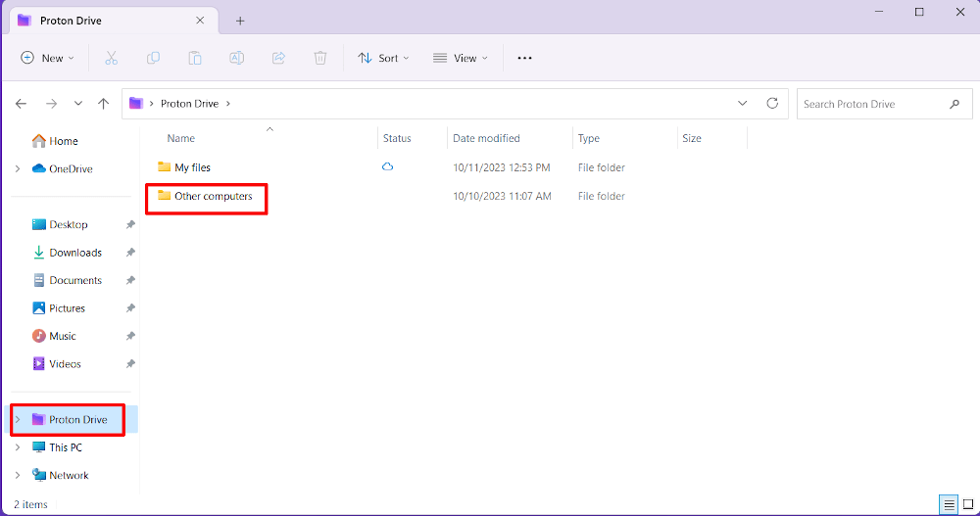980x516 pixels.
Task: Expand the Network tree node
Action: point(18,476)
